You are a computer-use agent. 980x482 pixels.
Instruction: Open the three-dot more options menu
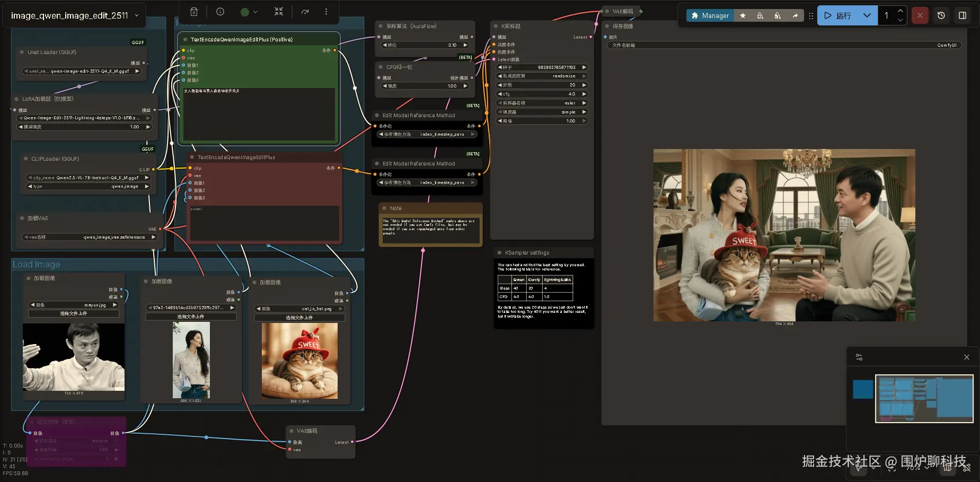326,12
